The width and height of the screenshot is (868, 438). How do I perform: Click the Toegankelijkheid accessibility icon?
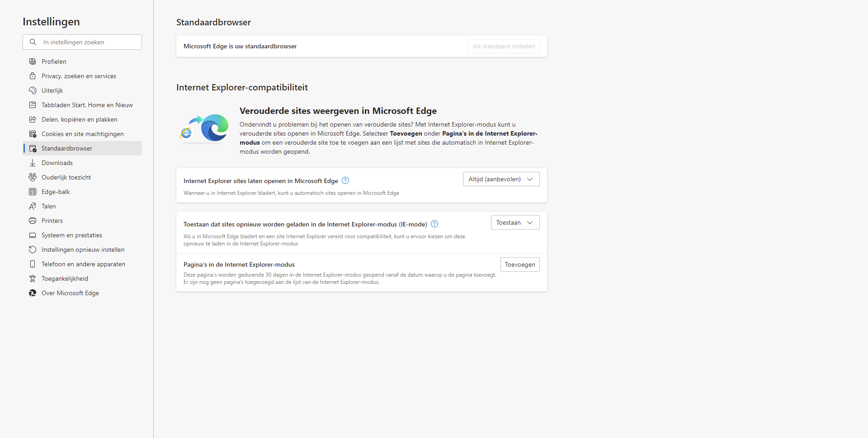point(33,278)
